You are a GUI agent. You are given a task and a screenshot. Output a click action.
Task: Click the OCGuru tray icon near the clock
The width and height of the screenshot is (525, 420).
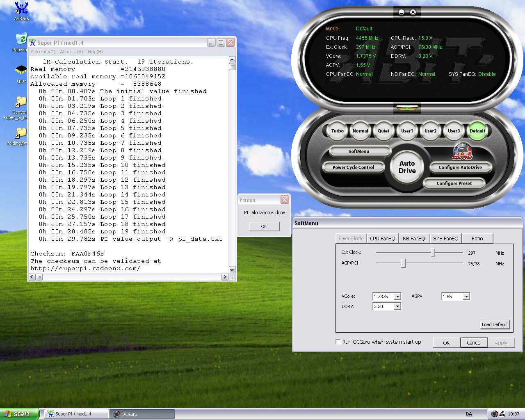(494, 414)
